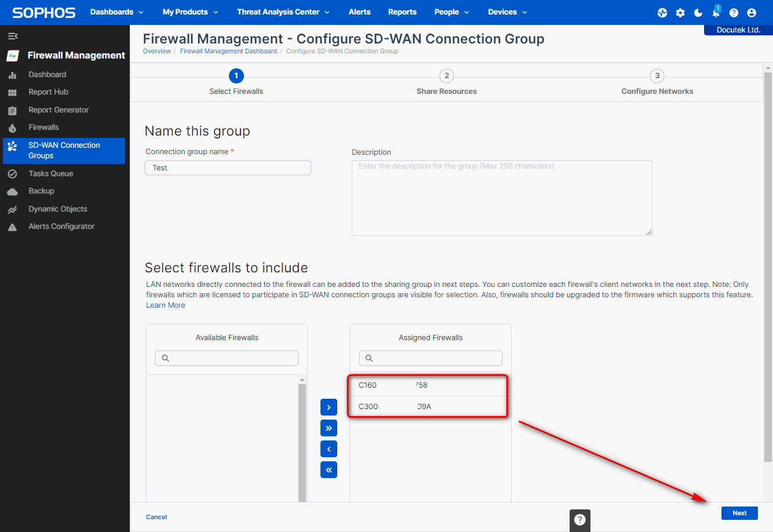Click the Dashboard bar chart icon

(12, 75)
